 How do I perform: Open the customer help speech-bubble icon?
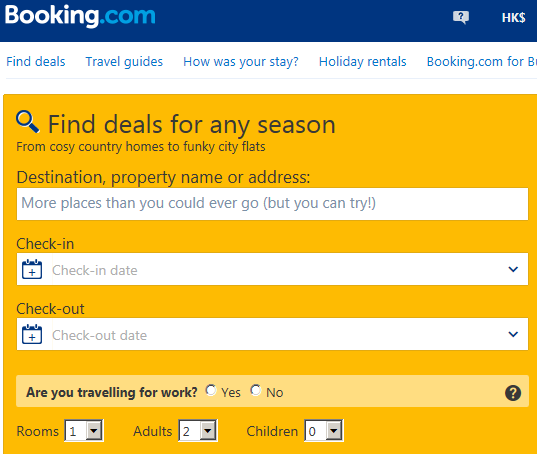pyautogui.click(x=461, y=17)
